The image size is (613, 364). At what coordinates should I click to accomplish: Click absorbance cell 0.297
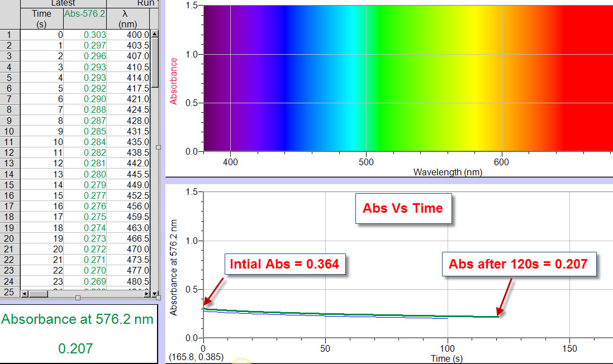pos(85,45)
